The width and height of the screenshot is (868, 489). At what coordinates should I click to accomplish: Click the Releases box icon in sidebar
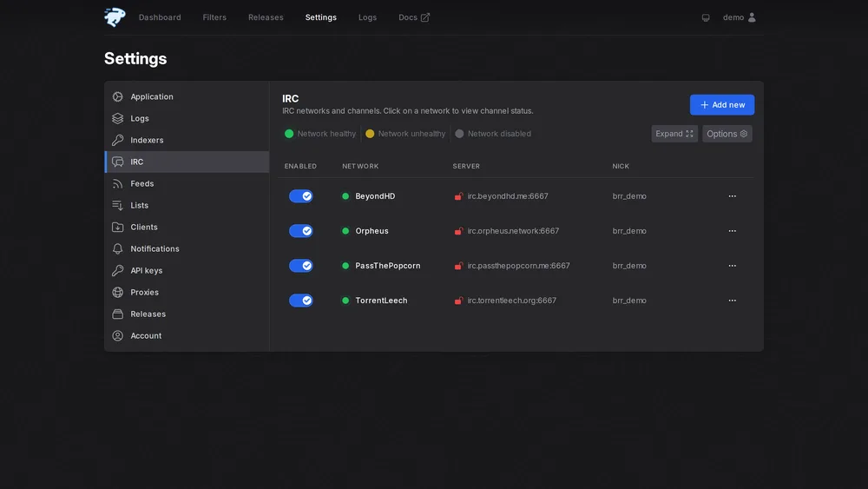pos(117,314)
